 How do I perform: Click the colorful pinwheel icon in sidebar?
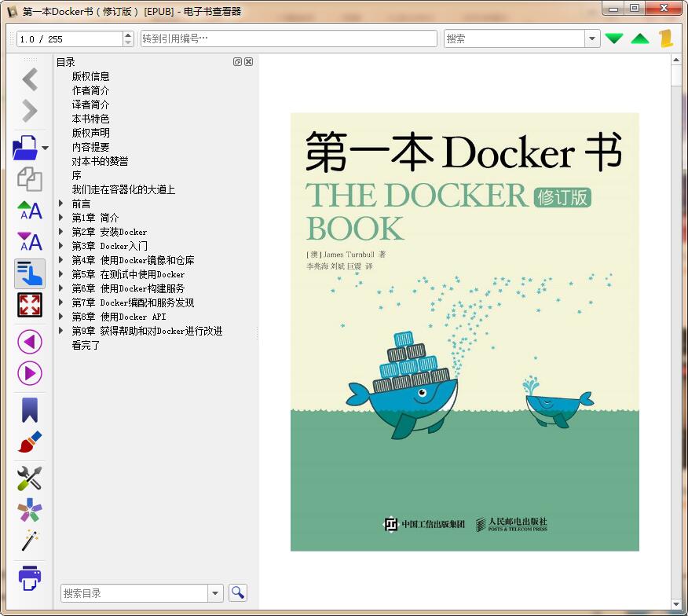pos(30,510)
